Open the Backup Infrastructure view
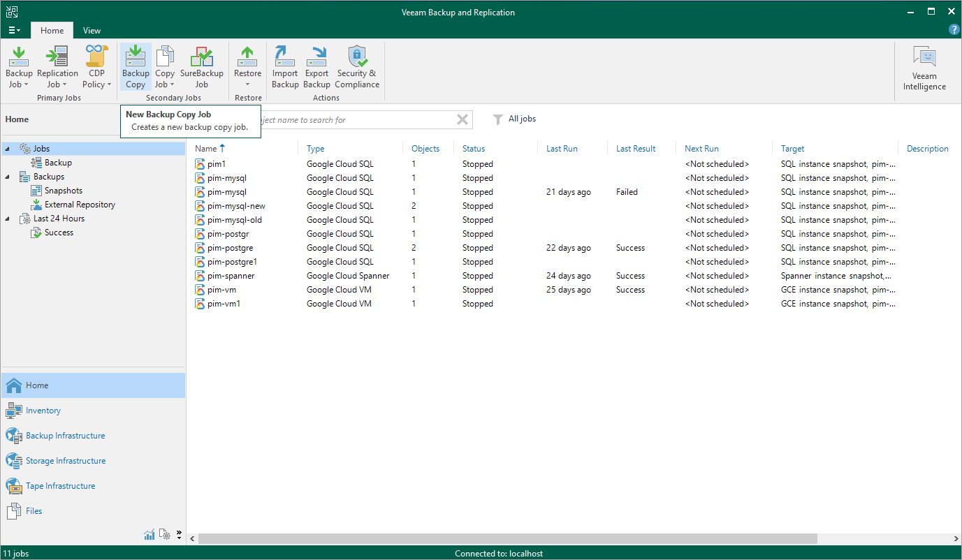 [65, 436]
